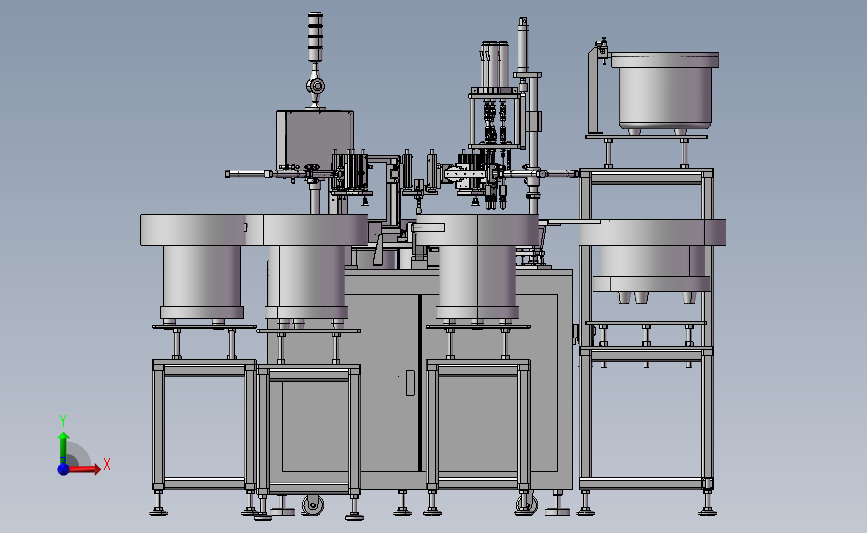Select the caster wheel under the cabinet's left side

tap(313, 504)
